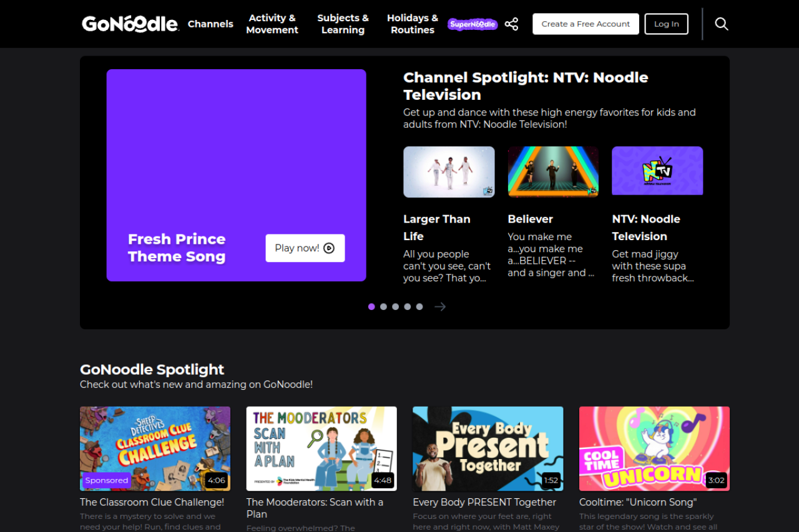Click the Channel Spotlight: NTV heading
Screen dimensions: 799x532
click(x=526, y=86)
